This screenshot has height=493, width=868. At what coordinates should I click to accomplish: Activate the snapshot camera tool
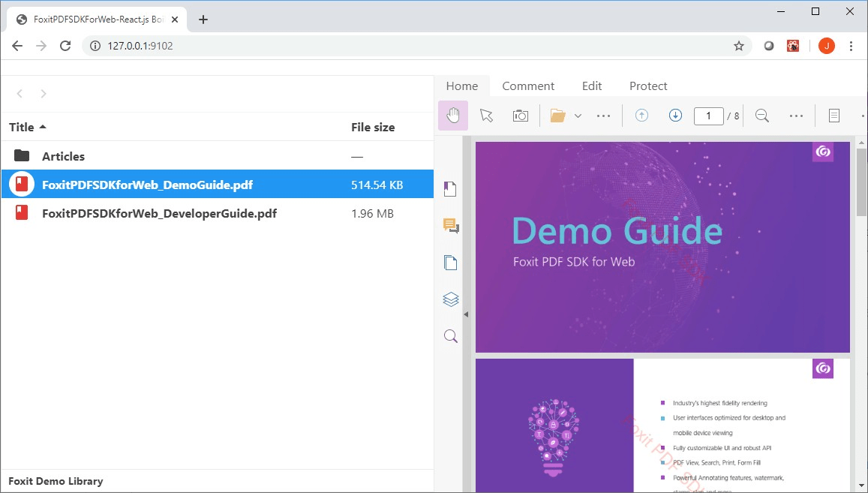point(521,116)
